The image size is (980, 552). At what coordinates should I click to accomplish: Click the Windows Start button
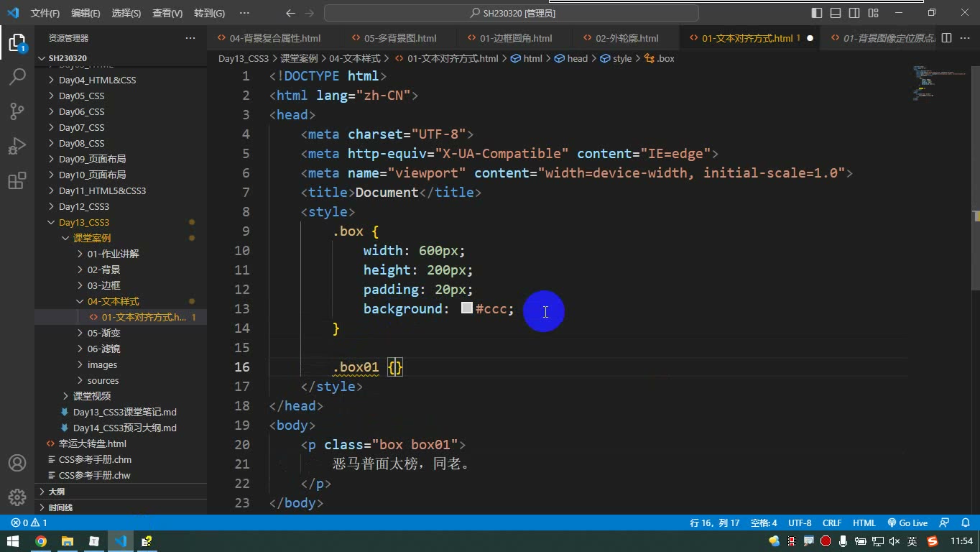(x=12, y=541)
